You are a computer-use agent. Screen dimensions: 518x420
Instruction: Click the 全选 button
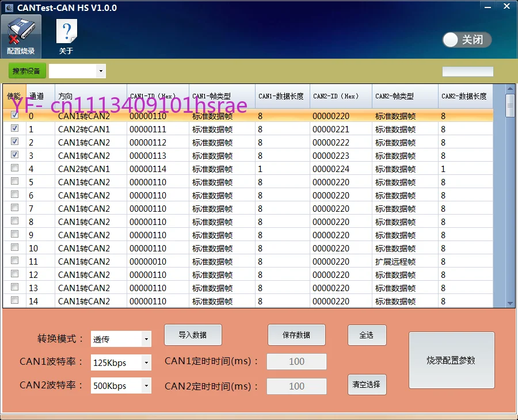point(367,335)
